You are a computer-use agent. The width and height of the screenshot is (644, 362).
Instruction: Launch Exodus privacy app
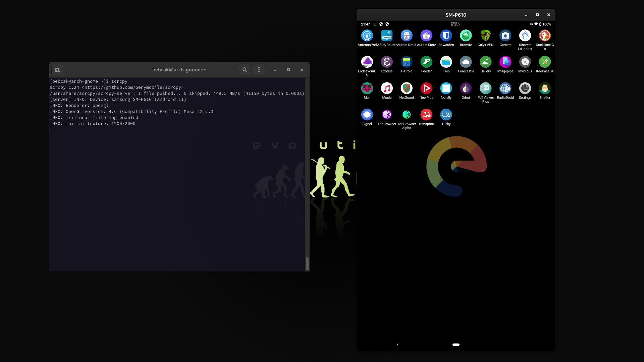[x=387, y=62]
